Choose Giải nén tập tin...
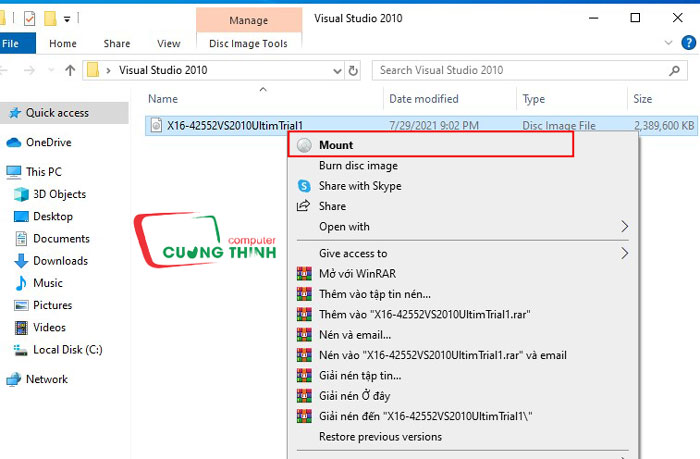The image size is (700, 459). 360,376
